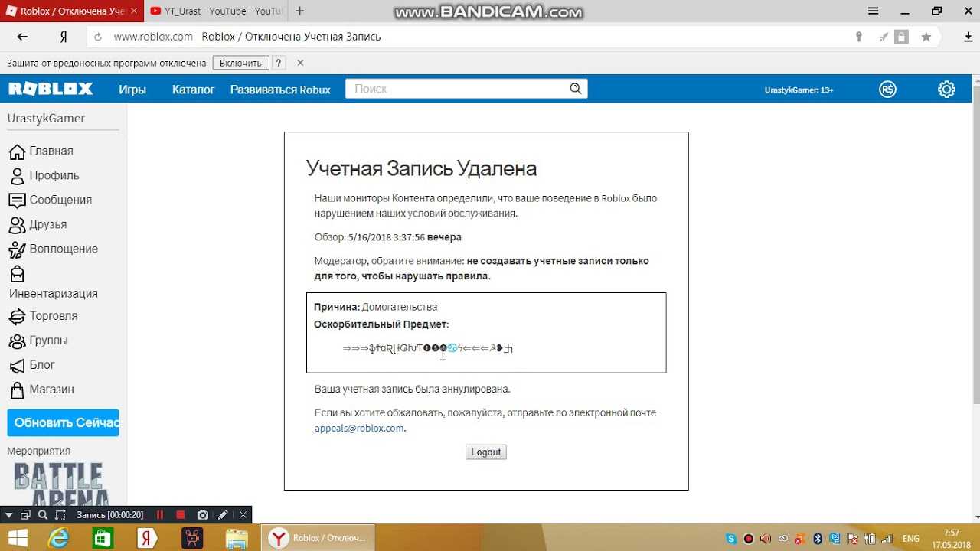Open Воплощение in the sidebar
This screenshot has width=980, height=551.
point(54,249)
